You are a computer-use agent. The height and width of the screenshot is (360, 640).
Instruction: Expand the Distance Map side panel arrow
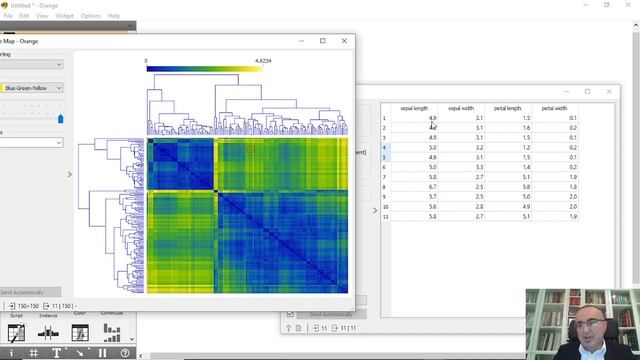pyautogui.click(x=69, y=174)
